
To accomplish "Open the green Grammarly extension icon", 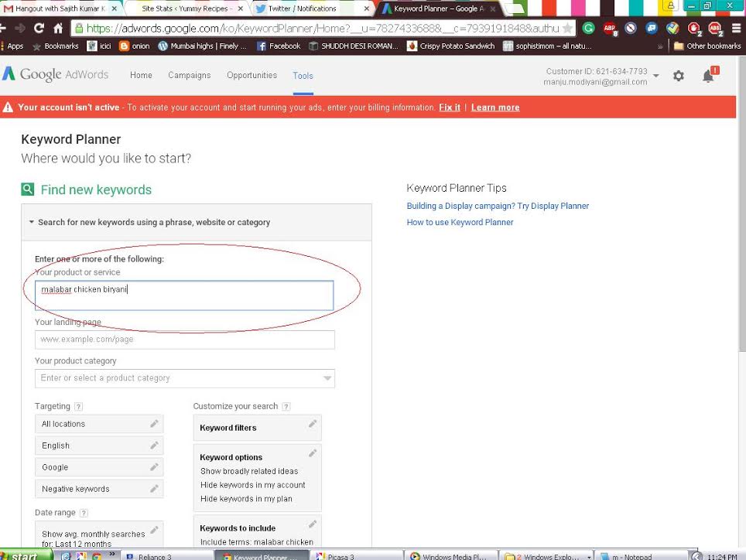I will click(589, 29).
